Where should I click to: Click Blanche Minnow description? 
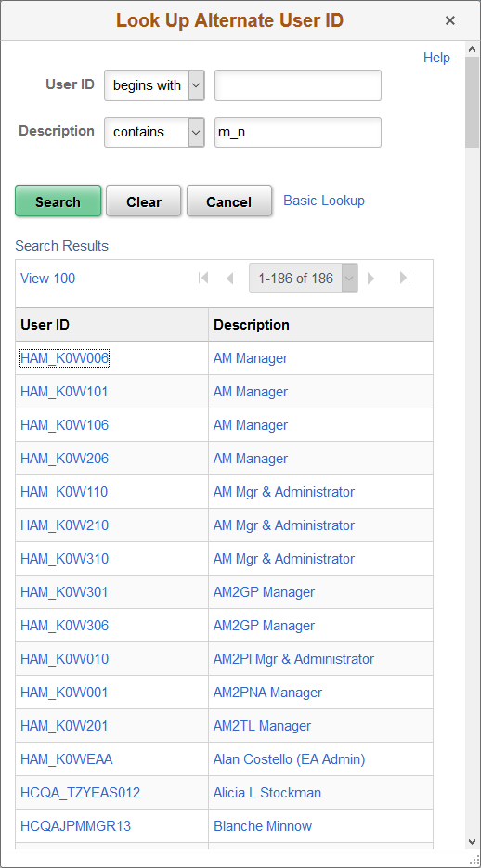pos(263,826)
